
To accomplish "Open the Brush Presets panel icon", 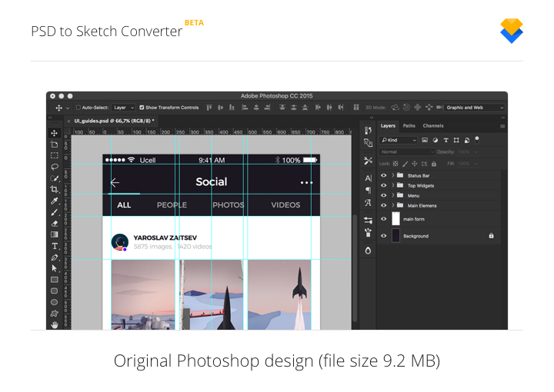I will tap(368, 233).
